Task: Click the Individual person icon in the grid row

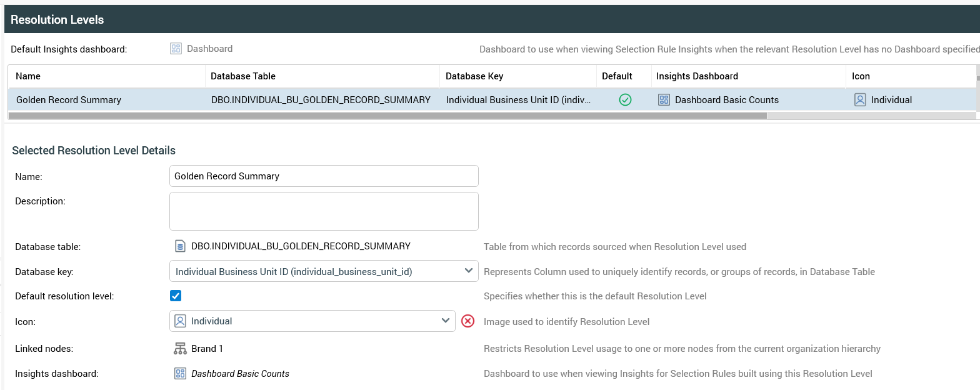Action: click(860, 100)
